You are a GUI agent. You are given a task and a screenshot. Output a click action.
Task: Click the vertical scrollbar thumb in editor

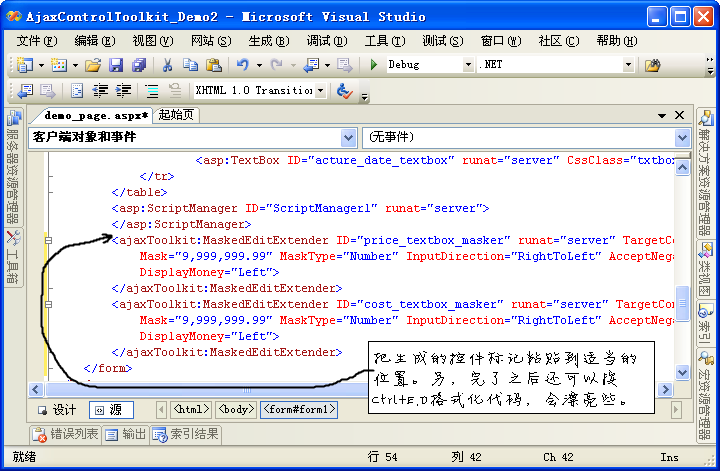coord(683,303)
